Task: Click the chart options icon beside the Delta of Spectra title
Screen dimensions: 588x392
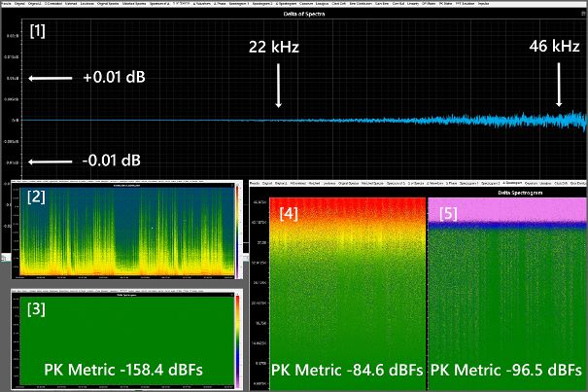Action: click(584, 14)
